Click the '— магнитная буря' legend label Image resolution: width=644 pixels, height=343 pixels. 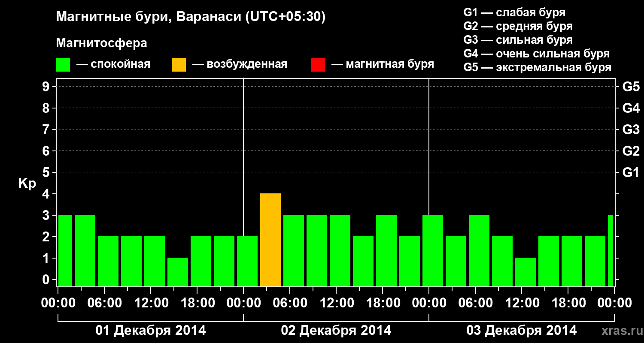click(x=383, y=64)
